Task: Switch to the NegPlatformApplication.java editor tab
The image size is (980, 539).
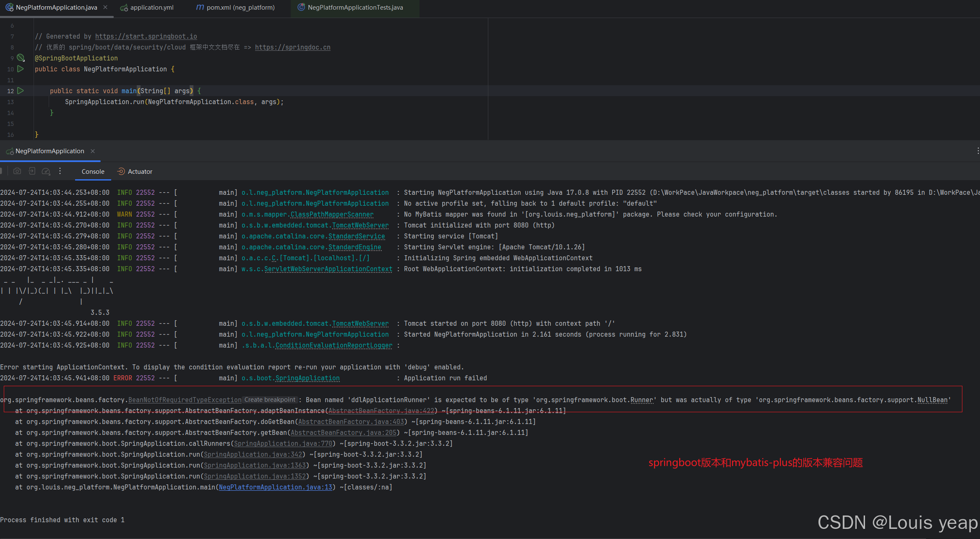Action: [56, 8]
